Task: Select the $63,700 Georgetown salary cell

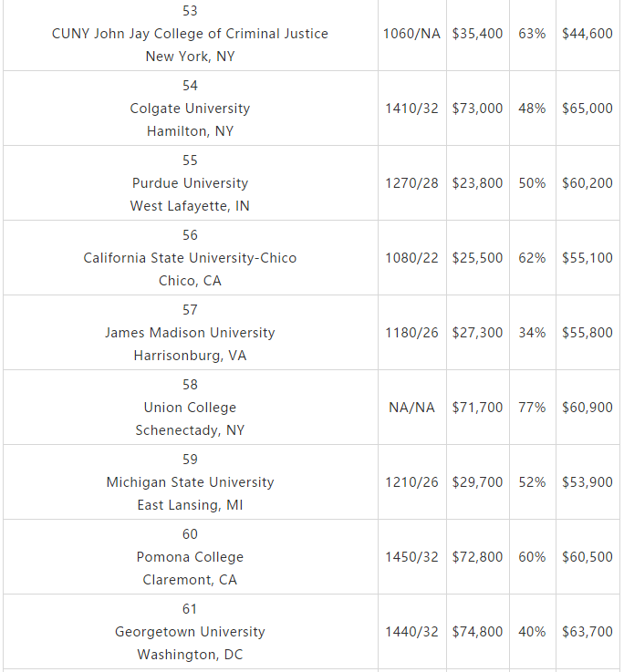Action: [x=588, y=632]
